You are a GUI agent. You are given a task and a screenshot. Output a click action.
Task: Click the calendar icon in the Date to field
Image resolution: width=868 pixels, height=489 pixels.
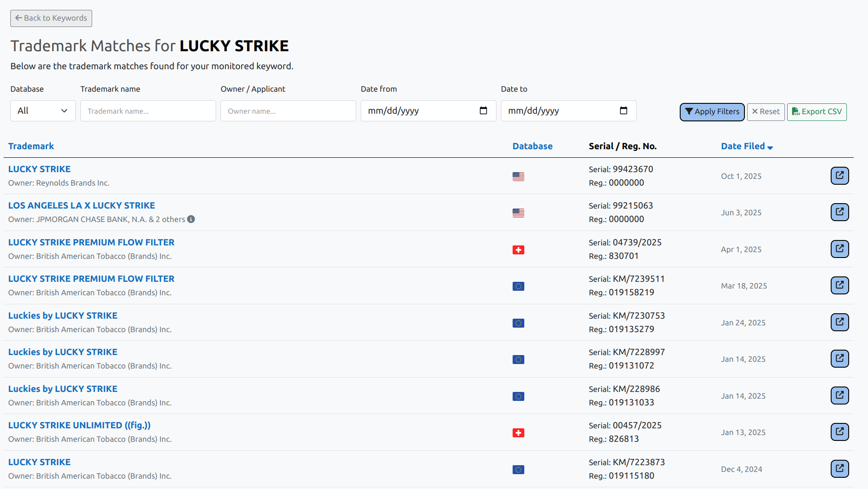tap(624, 110)
